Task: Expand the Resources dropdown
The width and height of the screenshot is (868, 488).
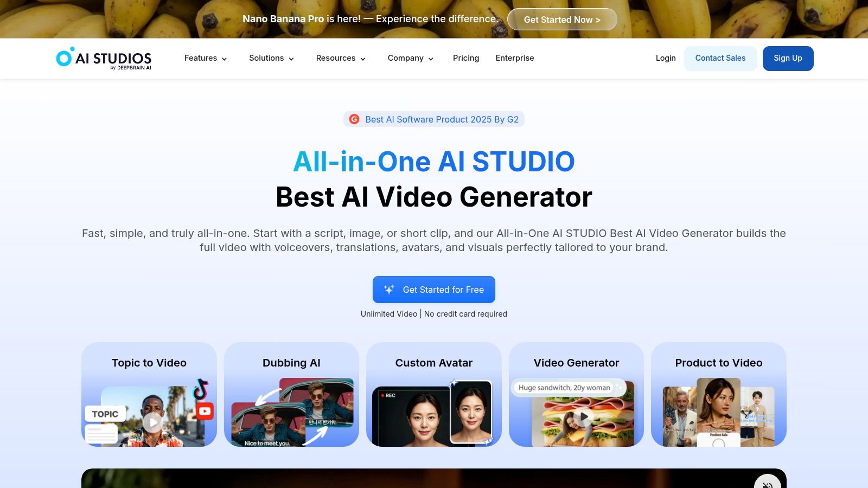Action: [341, 58]
